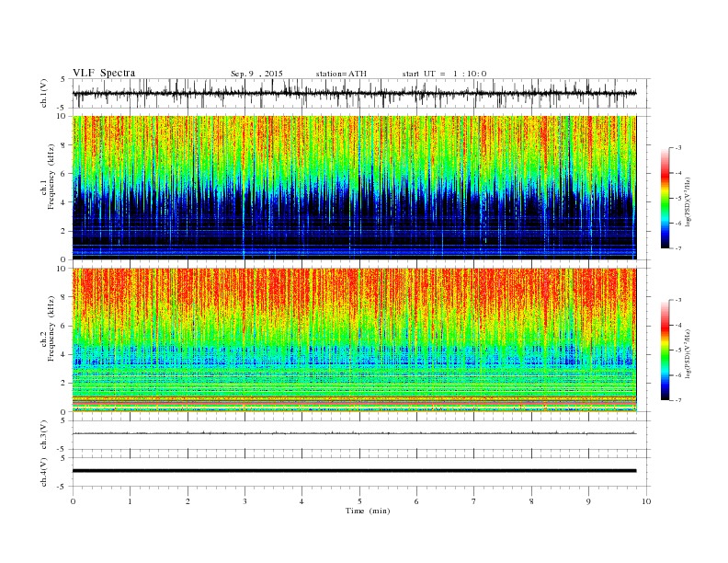This screenshot has width=728, height=563.
Task: Click the "-3" label on ch.1 color bar
Action: point(678,148)
